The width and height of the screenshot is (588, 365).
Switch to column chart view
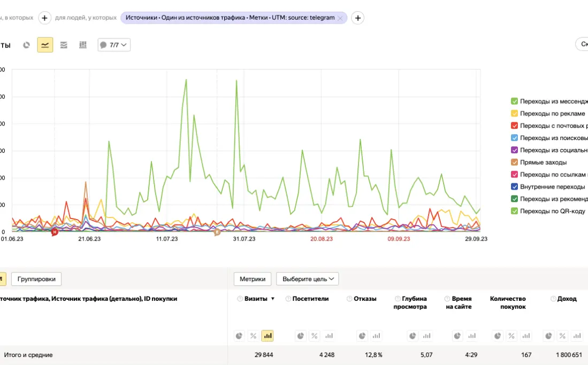(x=82, y=45)
